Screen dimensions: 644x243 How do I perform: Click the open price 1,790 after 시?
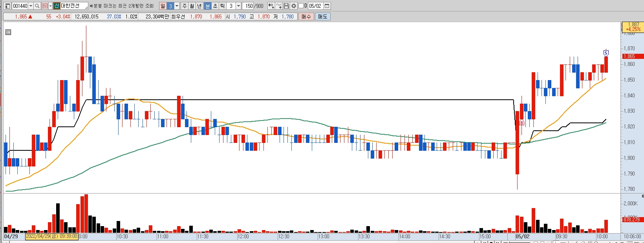coord(240,16)
